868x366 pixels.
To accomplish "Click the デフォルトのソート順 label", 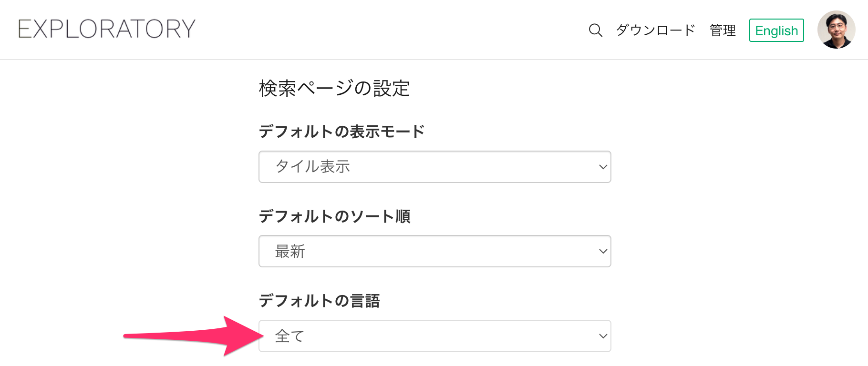I will coord(334,216).
